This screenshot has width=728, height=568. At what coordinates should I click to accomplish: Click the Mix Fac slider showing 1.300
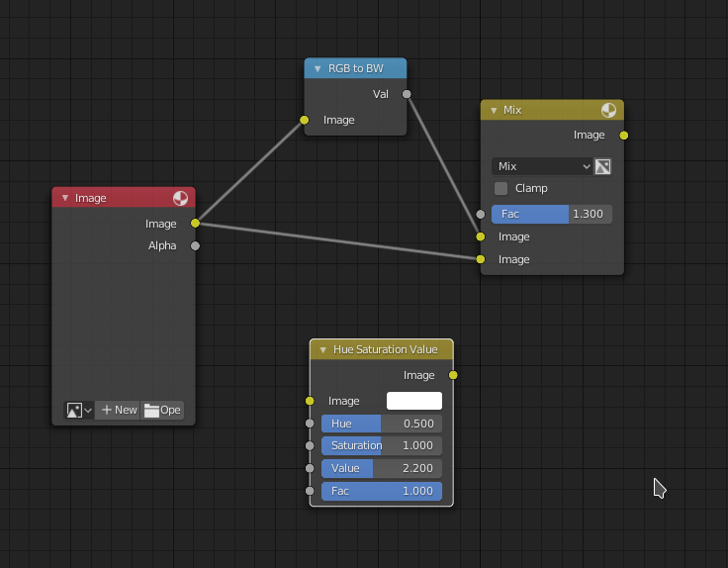552,214
